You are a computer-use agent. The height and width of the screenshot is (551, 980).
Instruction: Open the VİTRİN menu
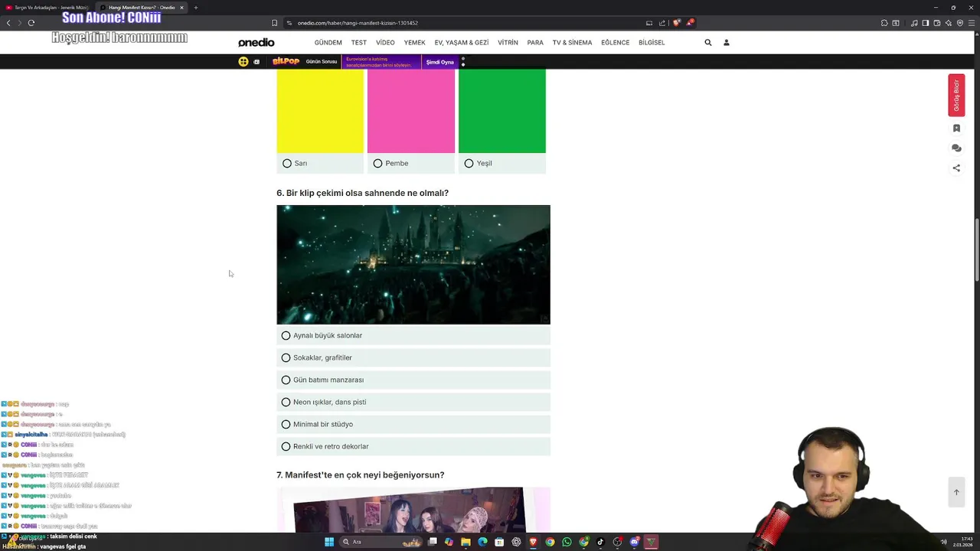[x=508, y=43]
